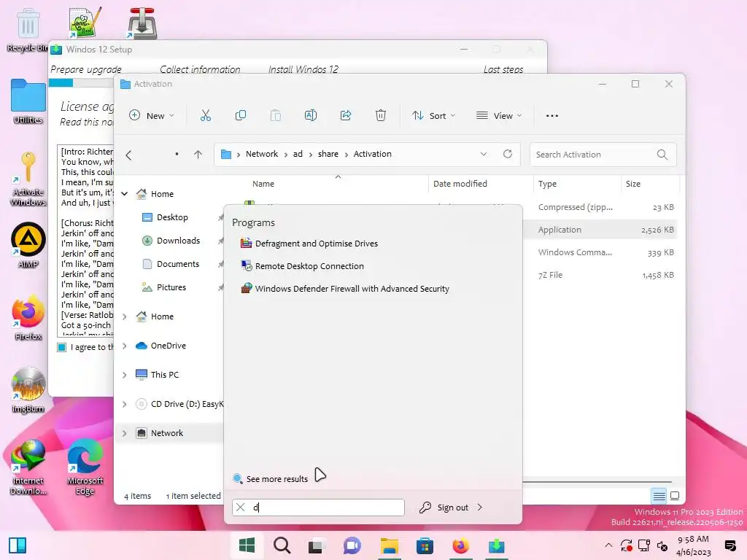747x560 pixels.
Task: Launch ImgBurn from the desktop
Action: (28, 390)
